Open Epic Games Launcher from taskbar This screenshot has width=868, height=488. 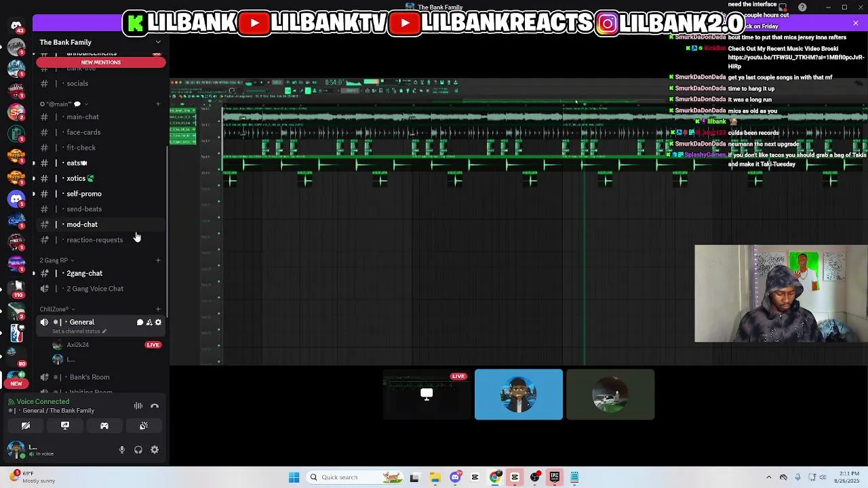click(x=554, y=477)
